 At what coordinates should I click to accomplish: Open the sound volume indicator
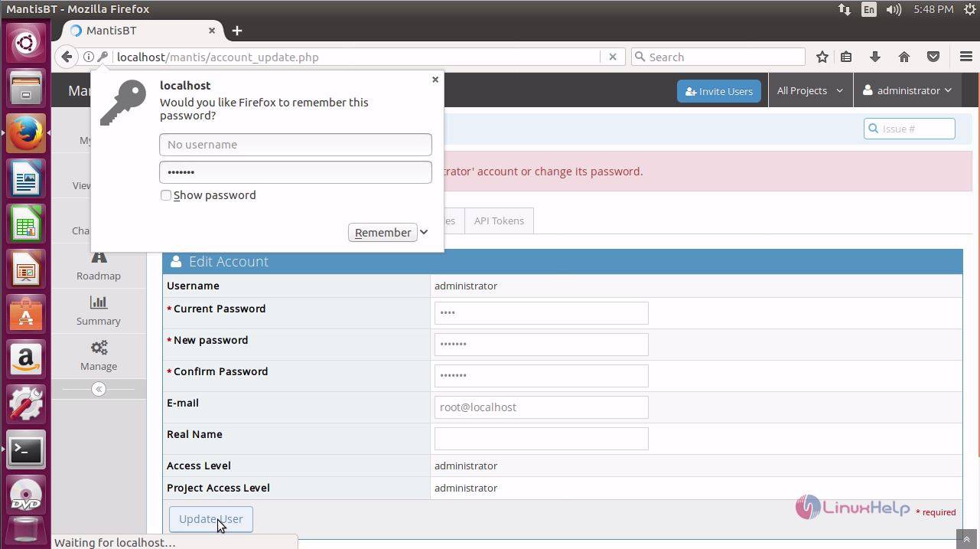pos(894,9)
